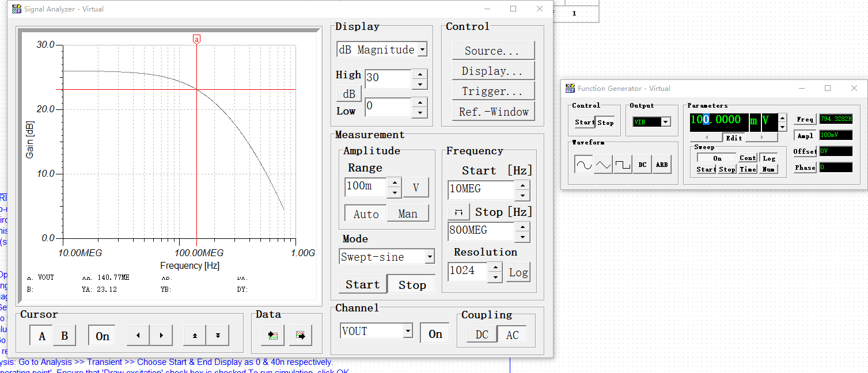
Task: Click the Ref.-Window button
Action: coord(493,112)
